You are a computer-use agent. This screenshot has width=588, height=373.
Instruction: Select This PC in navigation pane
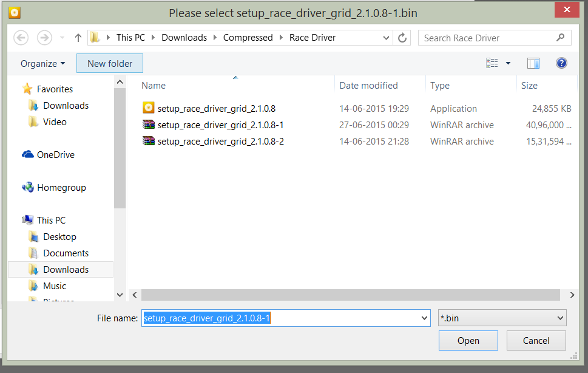pyautogui.click(x=51, y=221)
